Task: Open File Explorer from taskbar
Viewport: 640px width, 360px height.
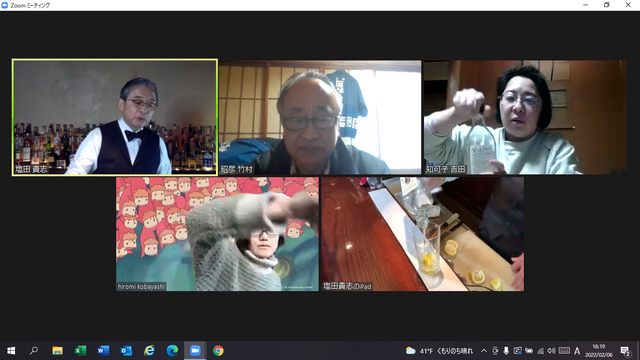Action: (x=57, y=351)
